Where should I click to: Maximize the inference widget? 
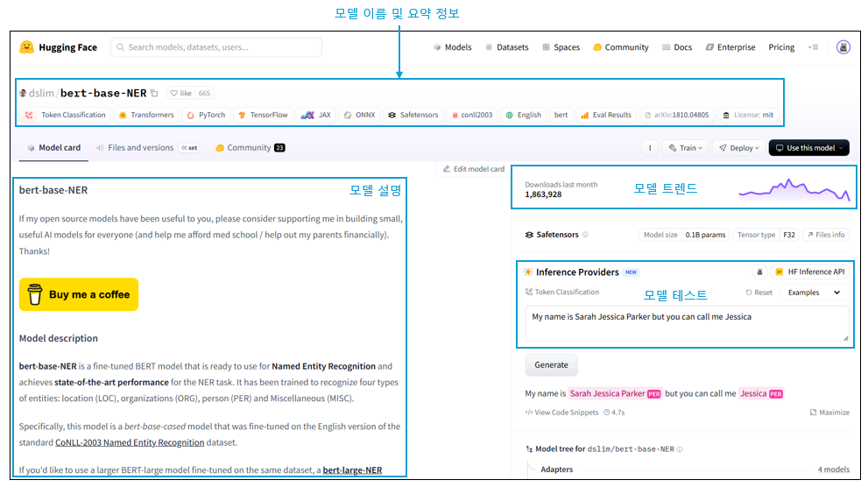(829, 413)
